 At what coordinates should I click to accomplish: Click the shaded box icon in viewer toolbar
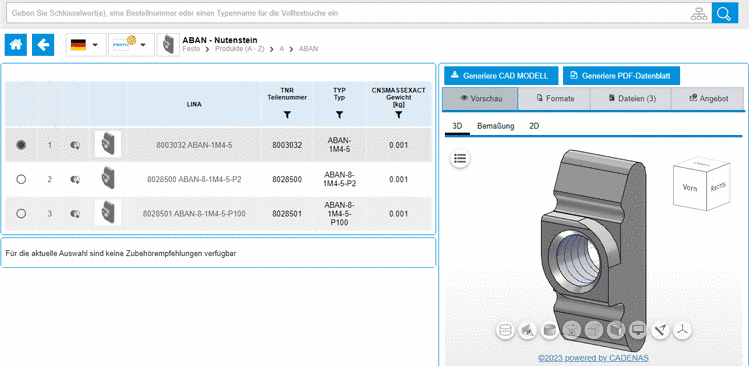[x=616, y=330]
